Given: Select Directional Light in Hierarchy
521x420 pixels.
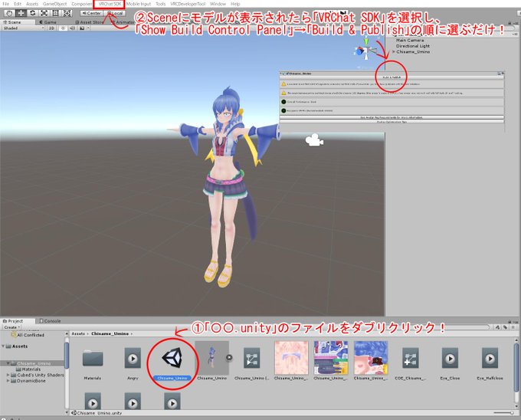Looking at the screenshot, I should point(413,46).
